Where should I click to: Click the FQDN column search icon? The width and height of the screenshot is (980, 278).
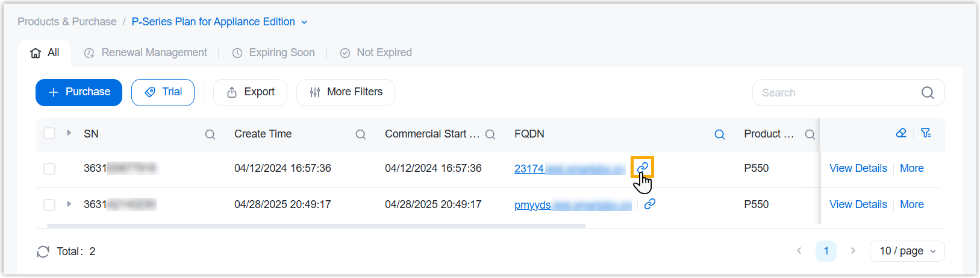pos(720,134)
